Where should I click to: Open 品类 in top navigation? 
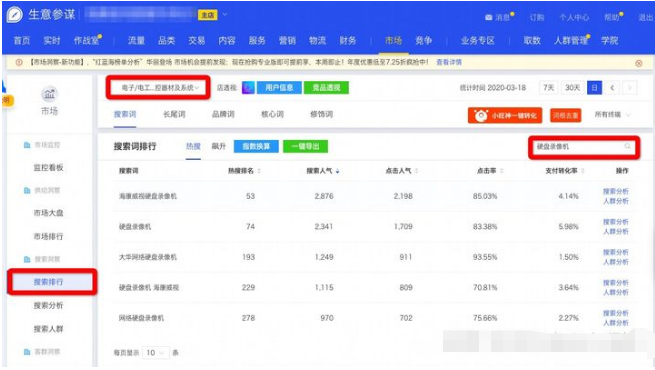166,41
